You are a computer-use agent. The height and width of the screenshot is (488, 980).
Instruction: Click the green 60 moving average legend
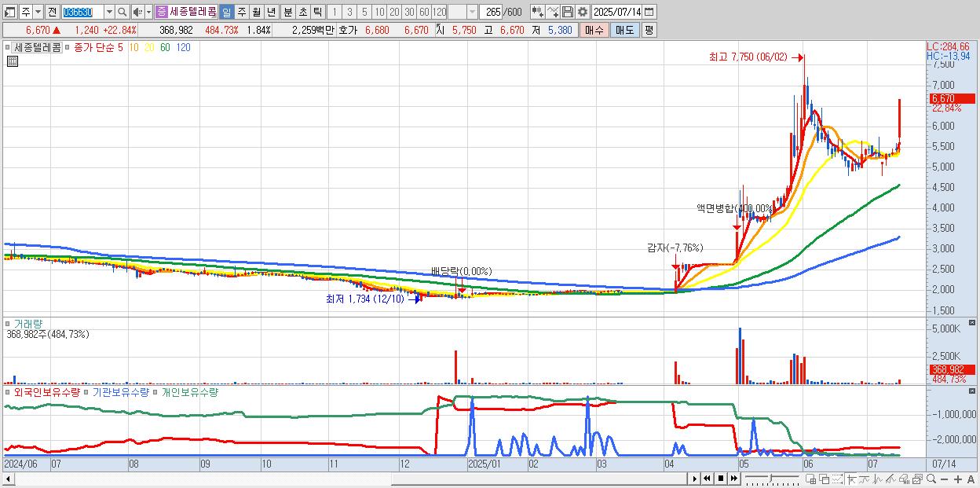pyautogui.click(x=165, y=47)
